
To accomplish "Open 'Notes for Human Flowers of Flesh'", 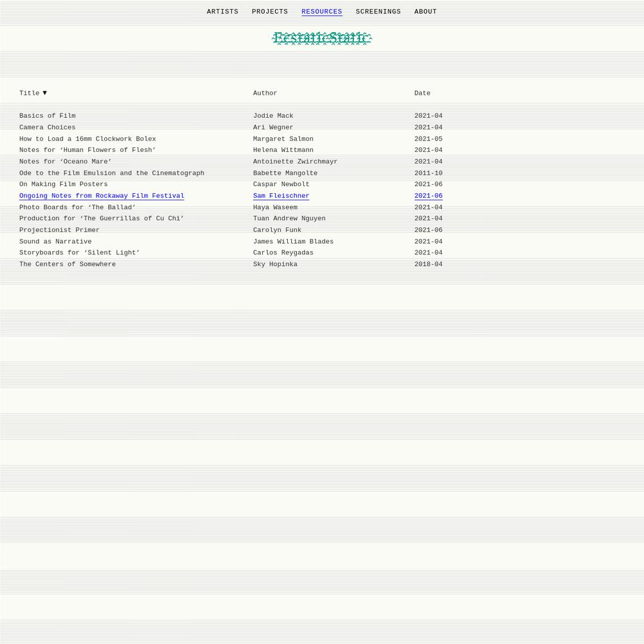I will click(x=88, y=150).
